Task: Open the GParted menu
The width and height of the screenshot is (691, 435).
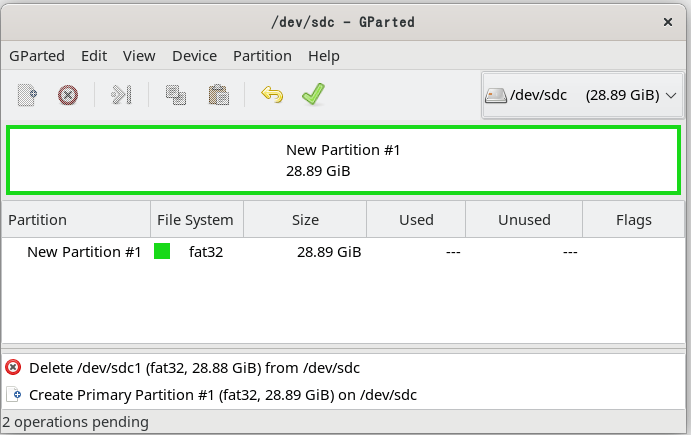Action: 37,56
